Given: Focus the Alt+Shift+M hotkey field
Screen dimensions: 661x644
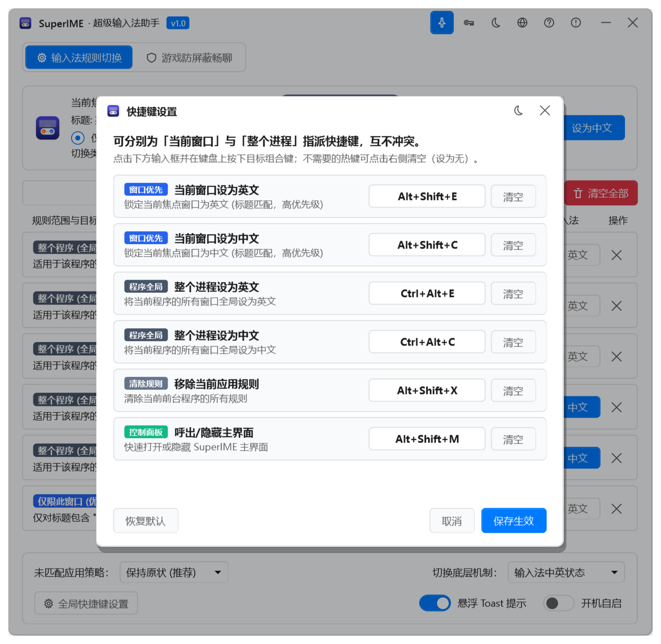Looking at the screenshot, I should pos(427,439).
